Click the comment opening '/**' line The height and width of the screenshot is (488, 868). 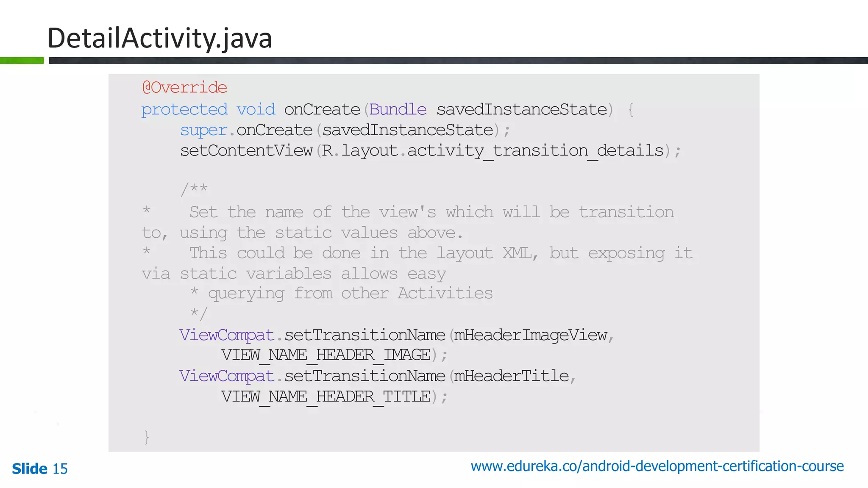coord(194,189)
